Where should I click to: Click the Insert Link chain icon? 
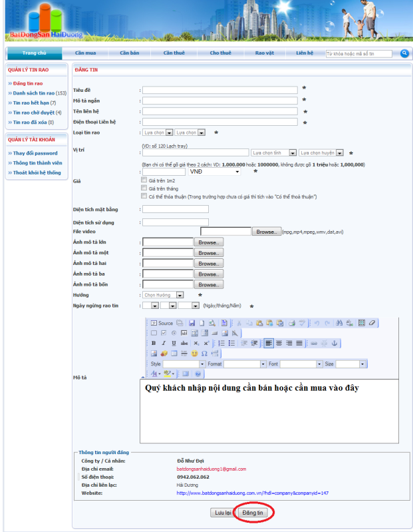[314, 344]
